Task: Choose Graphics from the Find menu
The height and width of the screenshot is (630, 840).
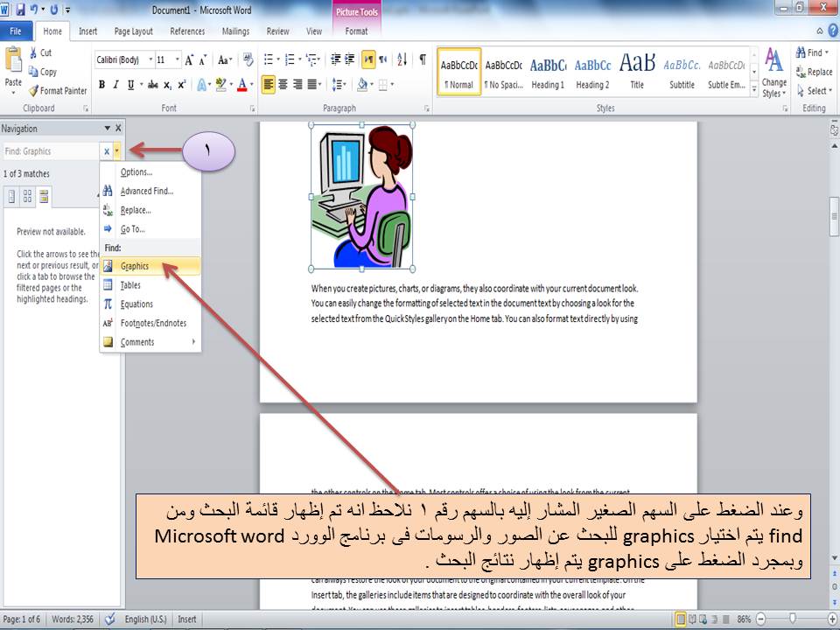Action: point(150,266)
